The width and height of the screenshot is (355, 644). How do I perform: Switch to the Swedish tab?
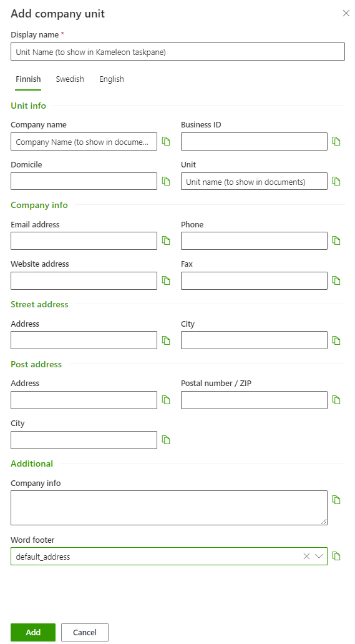[x=70, y=79]
